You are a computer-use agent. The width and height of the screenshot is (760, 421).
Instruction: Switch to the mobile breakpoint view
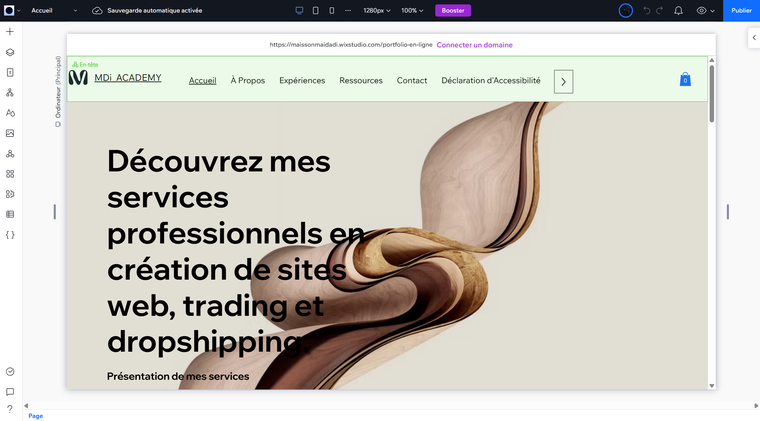point(331,10)
